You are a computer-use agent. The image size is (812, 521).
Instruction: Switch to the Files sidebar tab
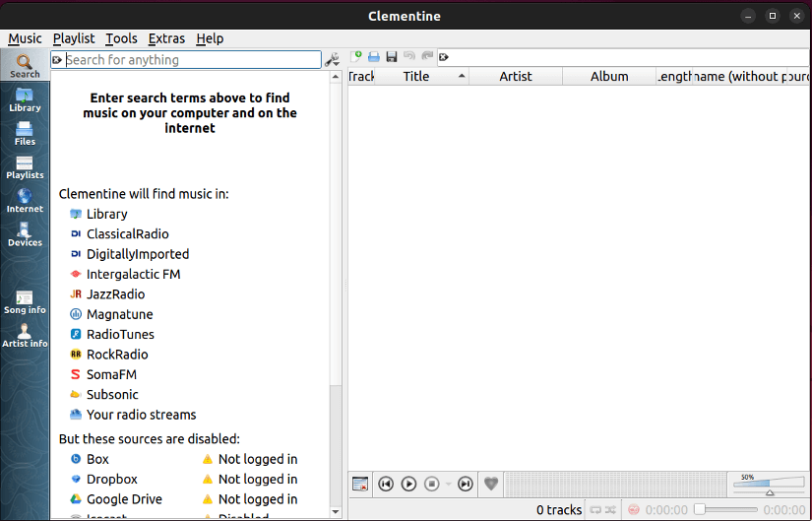click(x=25, y=133)
